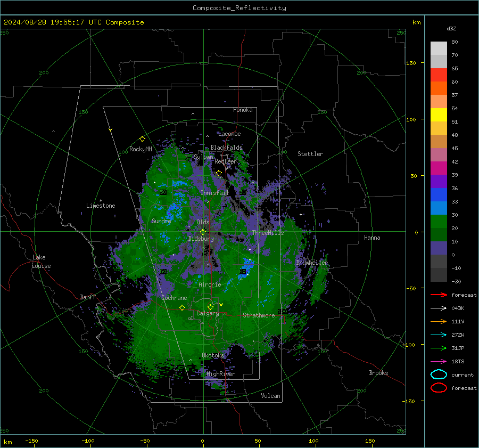Click the Didsbury city label
This screenshot has width=479, height=448.
tap(201, 239)
